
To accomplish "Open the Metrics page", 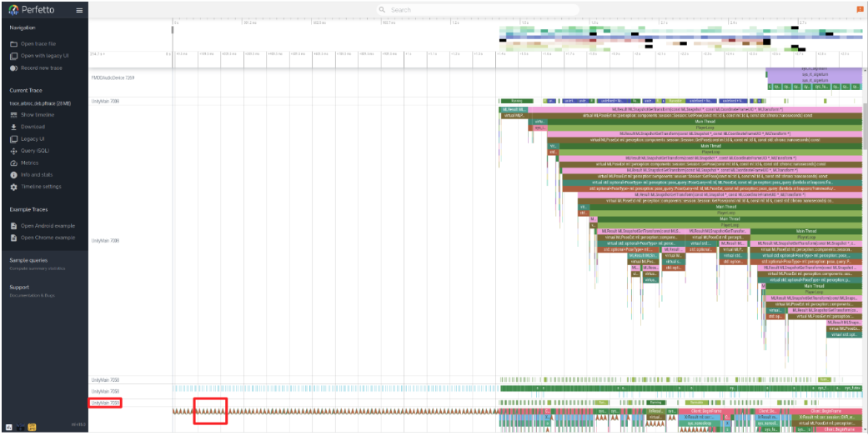I will [29, 163].
